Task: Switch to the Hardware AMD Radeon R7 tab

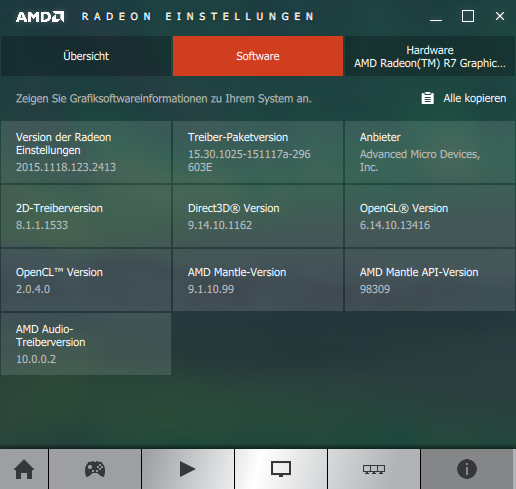Action: tap(430, 56)
